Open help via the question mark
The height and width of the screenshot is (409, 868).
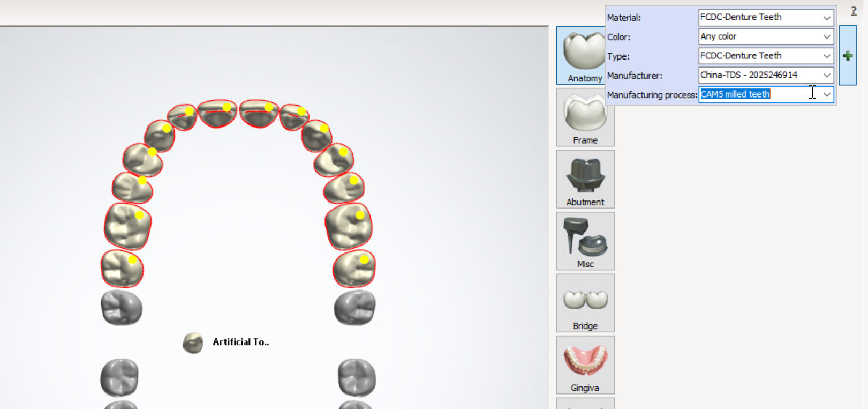pos(854,11)
